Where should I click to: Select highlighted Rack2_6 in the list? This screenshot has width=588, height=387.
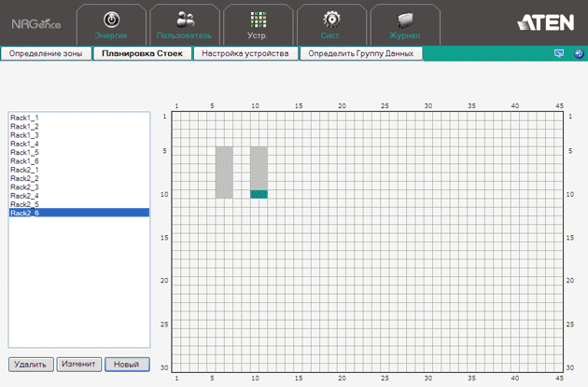pyautogui.click(x=79, y=213)
